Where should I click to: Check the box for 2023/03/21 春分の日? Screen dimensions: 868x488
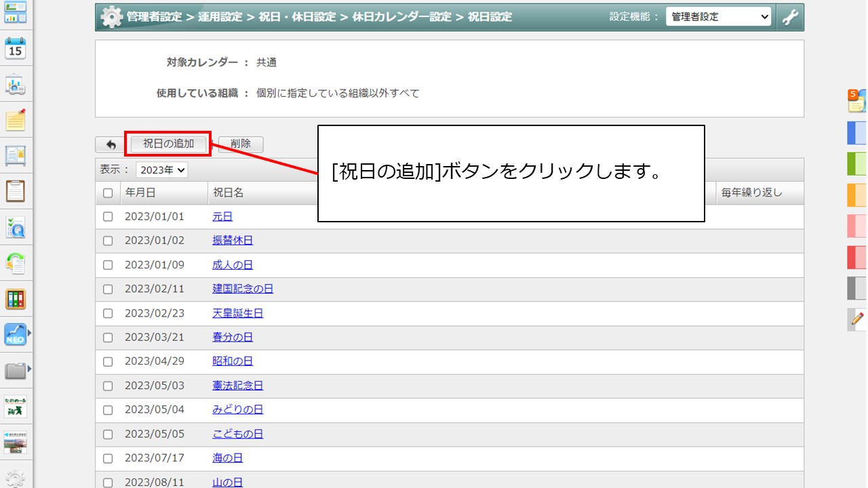point(108,338)
